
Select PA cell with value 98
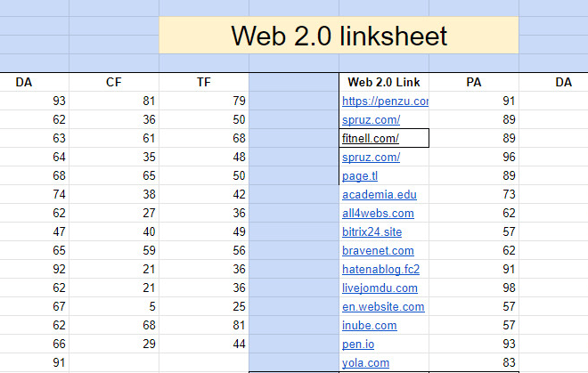(474, 288)
